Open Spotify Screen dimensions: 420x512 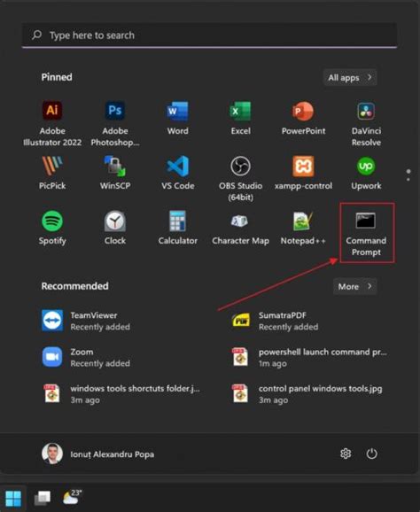point(52,228)
